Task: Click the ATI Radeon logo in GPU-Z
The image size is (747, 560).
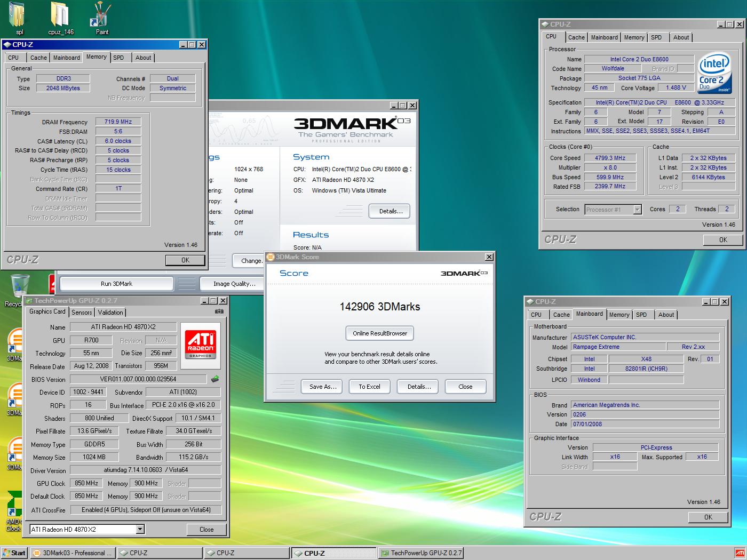Action: point(201,345)
